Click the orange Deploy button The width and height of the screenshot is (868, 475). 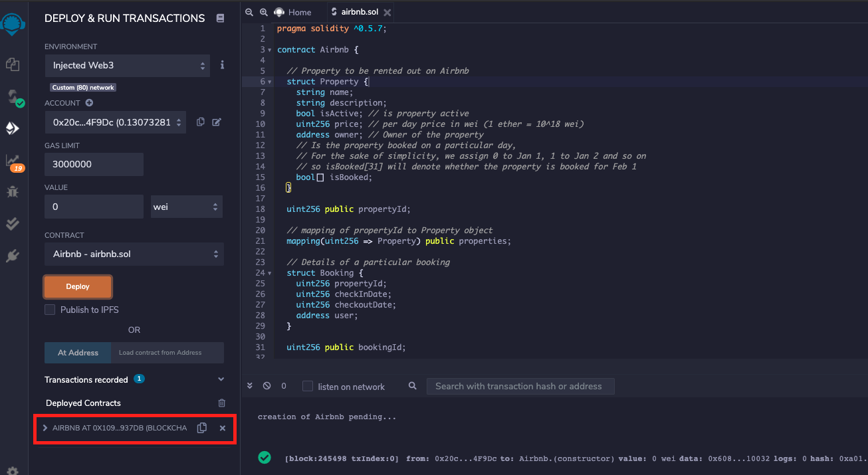78,286
